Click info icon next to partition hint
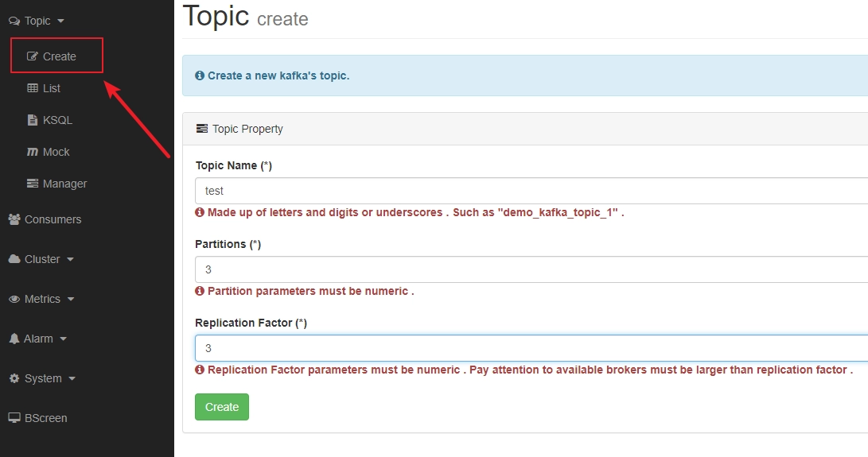 (200, 290)
